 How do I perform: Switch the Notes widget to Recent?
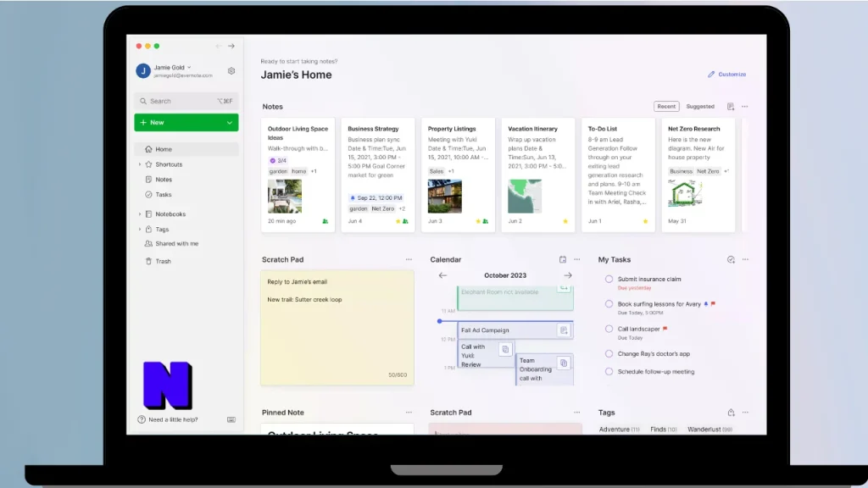[x=666, y=106]
